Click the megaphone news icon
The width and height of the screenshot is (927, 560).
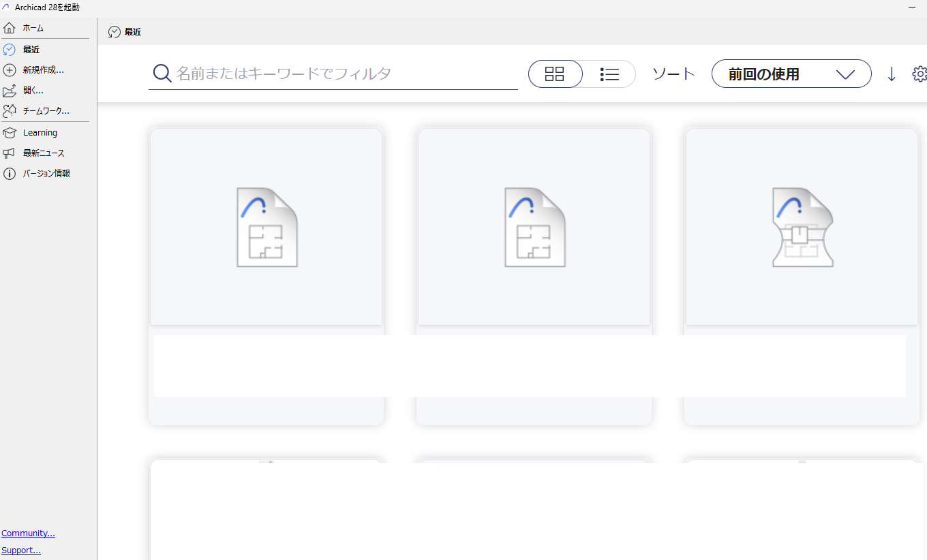[x=10, y=153]
